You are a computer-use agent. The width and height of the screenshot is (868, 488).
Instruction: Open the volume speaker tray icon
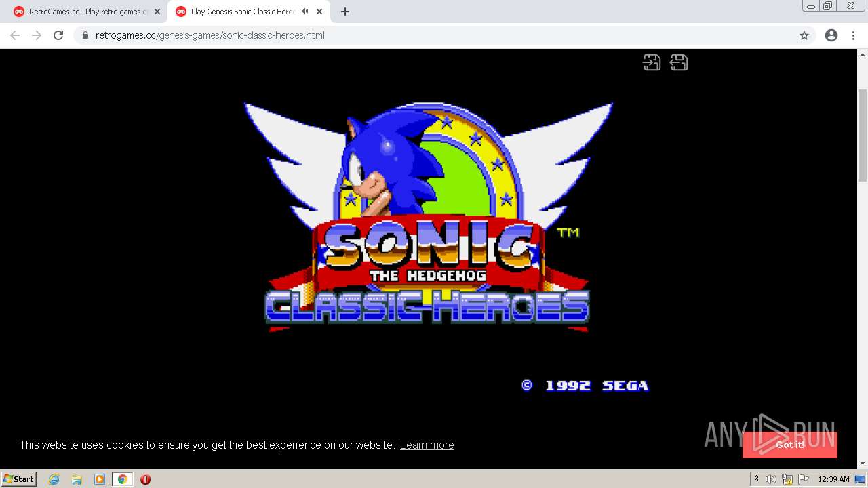771,479
